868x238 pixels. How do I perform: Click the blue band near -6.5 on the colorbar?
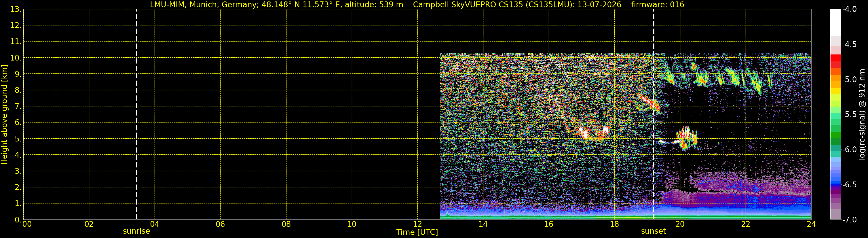[835, 184]
